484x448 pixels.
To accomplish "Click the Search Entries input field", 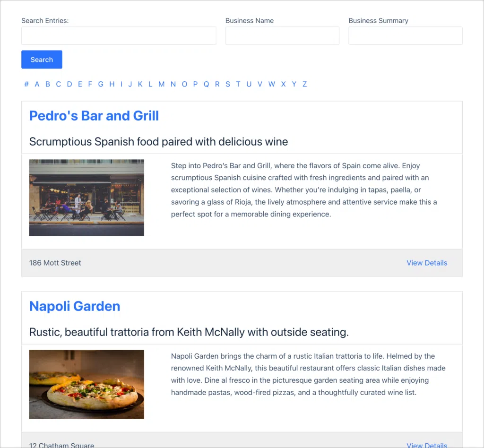I will (118, 35).
